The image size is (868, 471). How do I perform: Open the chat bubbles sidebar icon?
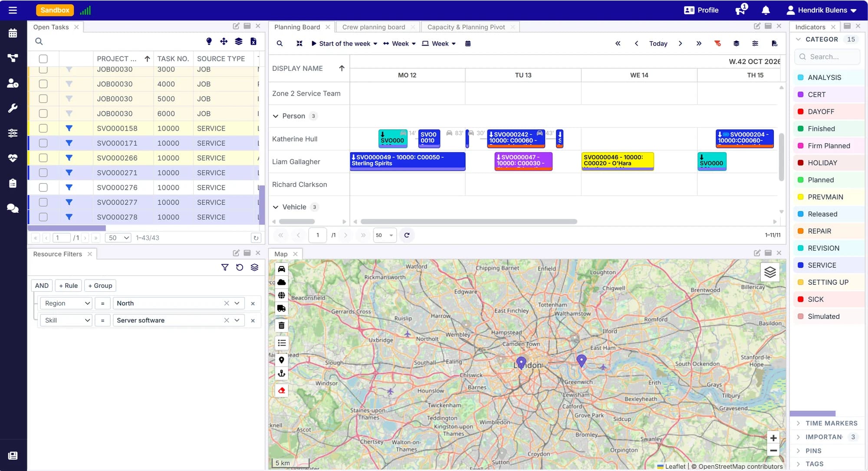pyautogui.click(x=13, y=208)
